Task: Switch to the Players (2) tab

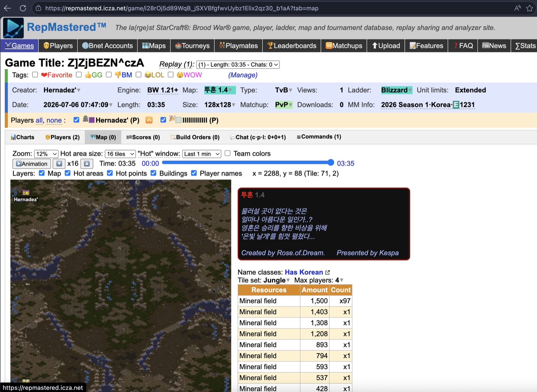Action: 62,137
